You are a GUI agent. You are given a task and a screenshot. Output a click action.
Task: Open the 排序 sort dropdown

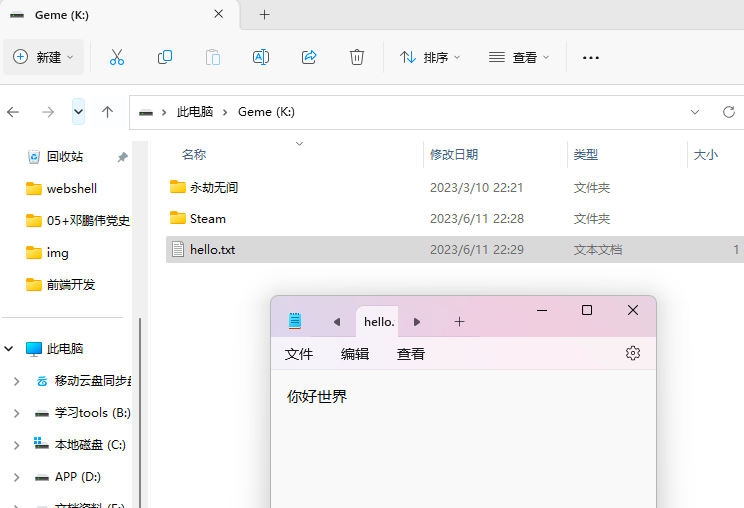[430, 58]
